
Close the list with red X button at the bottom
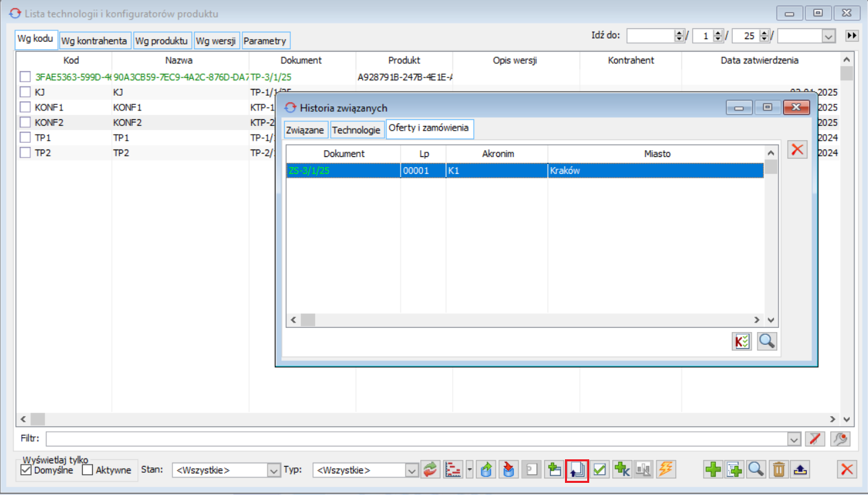tap(847, 469)
